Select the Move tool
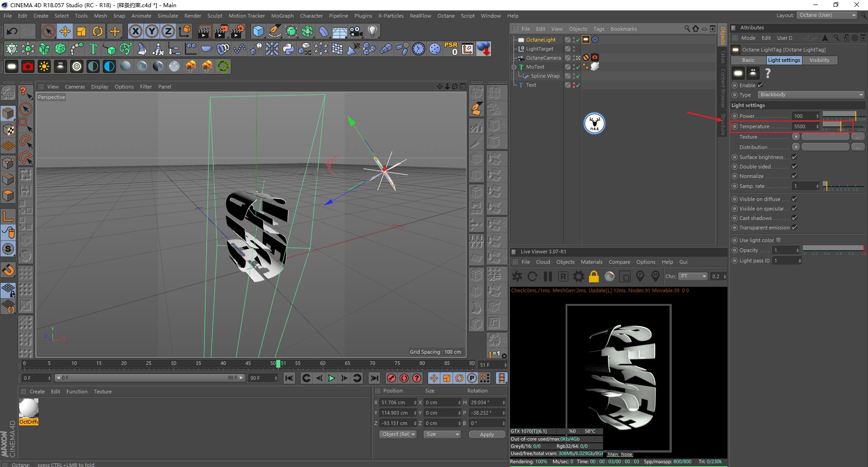 65,31
